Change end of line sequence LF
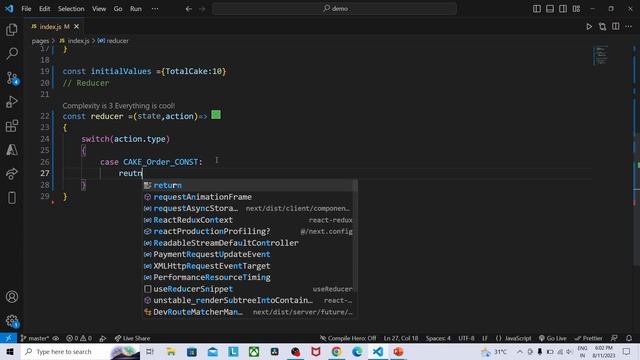640x360 pixels. click(485, 338)
